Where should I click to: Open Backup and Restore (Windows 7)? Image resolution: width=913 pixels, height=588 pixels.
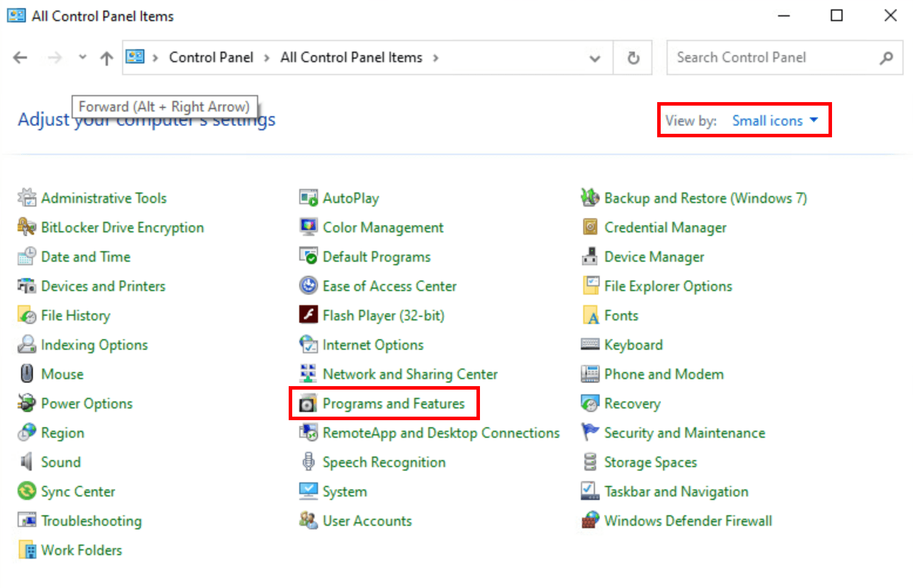coord(705,198)
